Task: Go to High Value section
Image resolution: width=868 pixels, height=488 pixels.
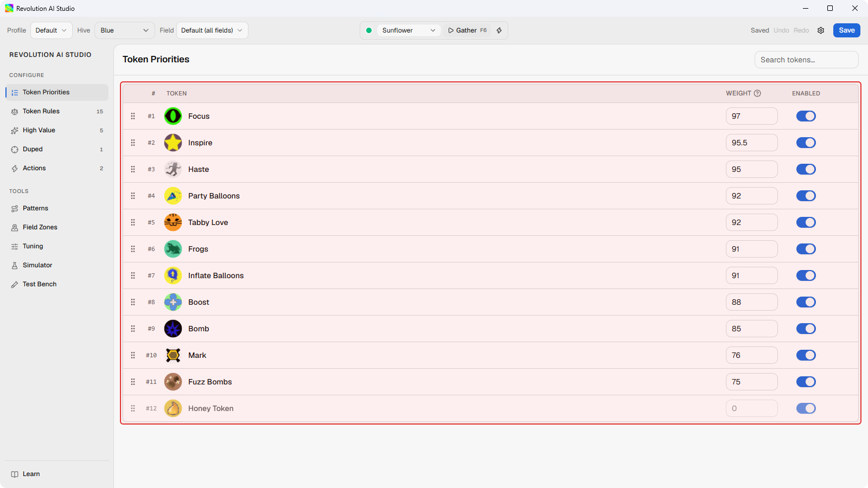Action: point(57,130)
